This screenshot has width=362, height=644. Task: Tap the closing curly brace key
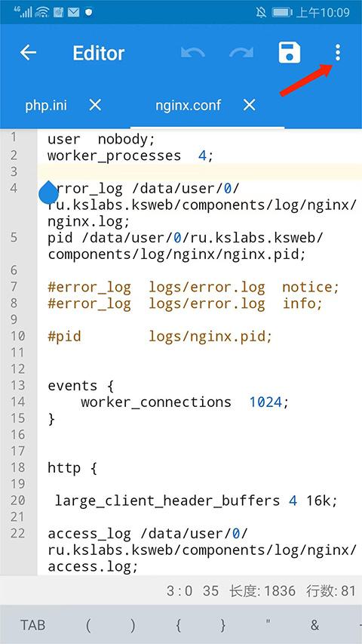223,625
